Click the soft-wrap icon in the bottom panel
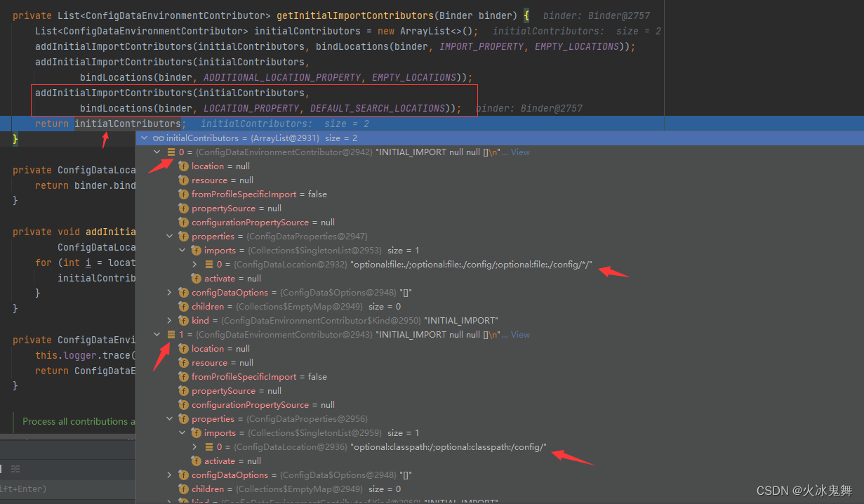The image size is (864, 504). click(x=15, y=468)
